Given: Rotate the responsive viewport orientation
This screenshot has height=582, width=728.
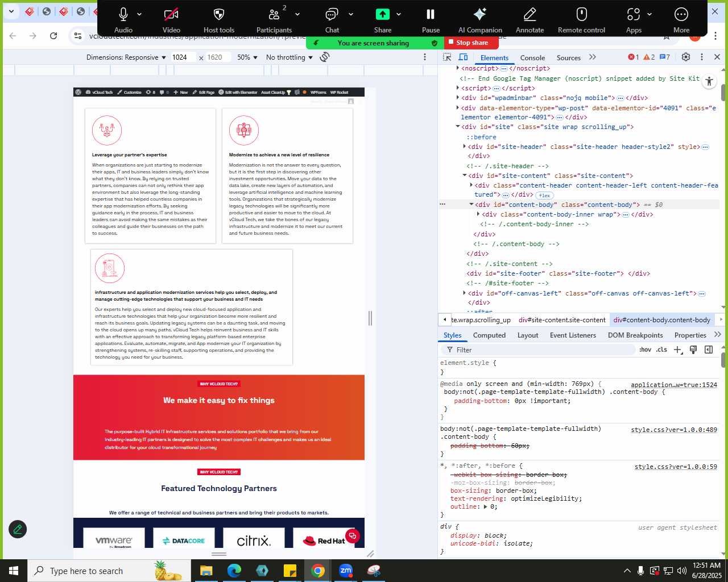Looking at the screenshot, I should 325,57.
